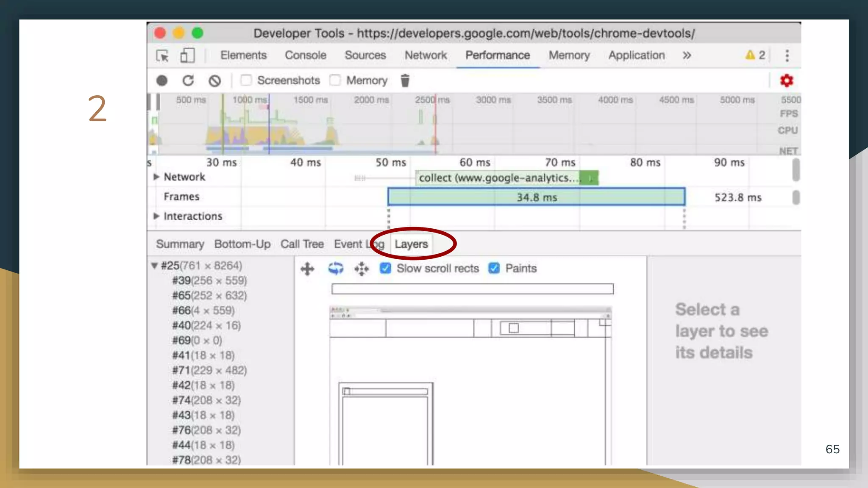This screenshot has width=868, height=488.
Task: Uncheck the Slow scroll rects checkbox
Action: [x=385, y=268]
